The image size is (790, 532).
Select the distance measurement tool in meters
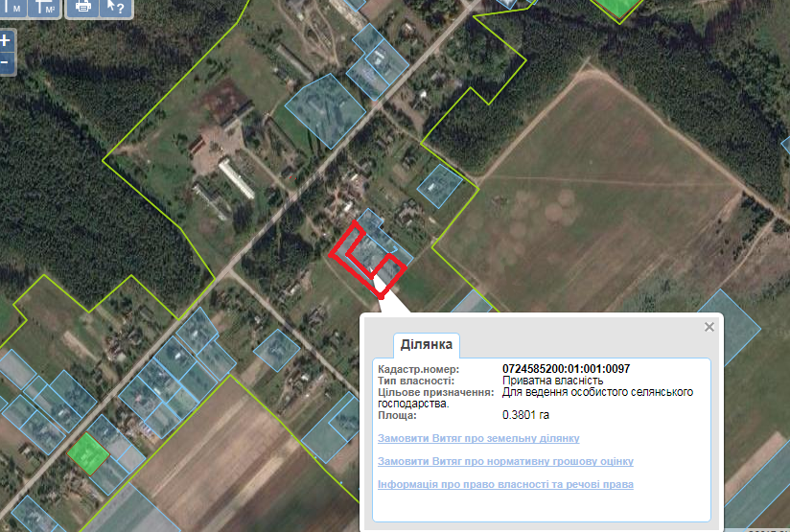(x=12, y=7)
